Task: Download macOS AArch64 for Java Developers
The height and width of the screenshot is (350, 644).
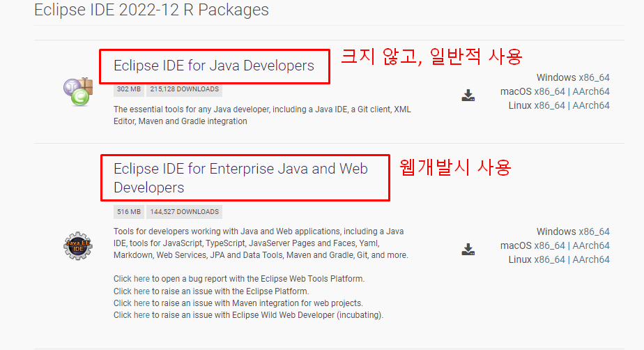Action: point(591,91)
